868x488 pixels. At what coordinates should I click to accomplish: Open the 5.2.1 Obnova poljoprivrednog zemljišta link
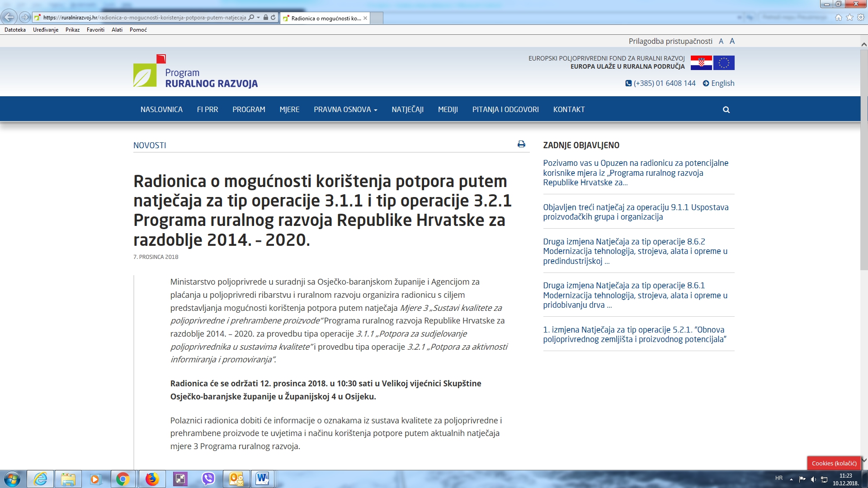coord(635,334)
